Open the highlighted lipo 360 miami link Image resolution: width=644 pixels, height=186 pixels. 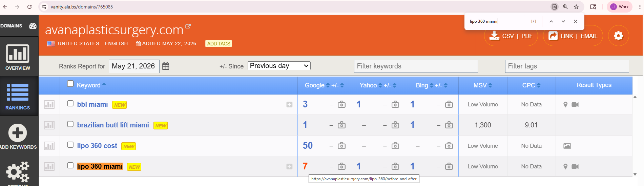coord(100,166)
